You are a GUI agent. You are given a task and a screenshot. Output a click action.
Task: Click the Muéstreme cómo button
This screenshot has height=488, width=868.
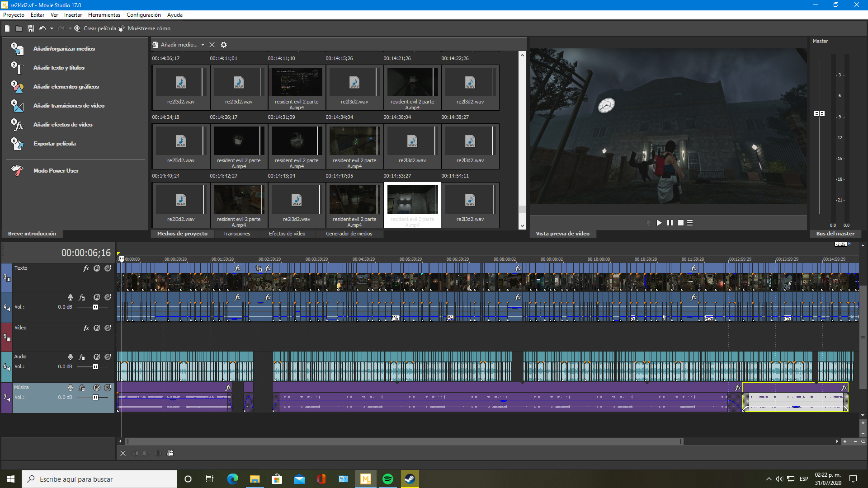149,28
